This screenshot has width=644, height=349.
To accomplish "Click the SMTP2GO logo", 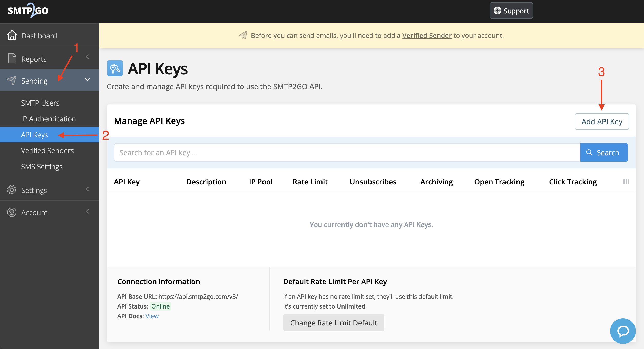I will (28, 11).
